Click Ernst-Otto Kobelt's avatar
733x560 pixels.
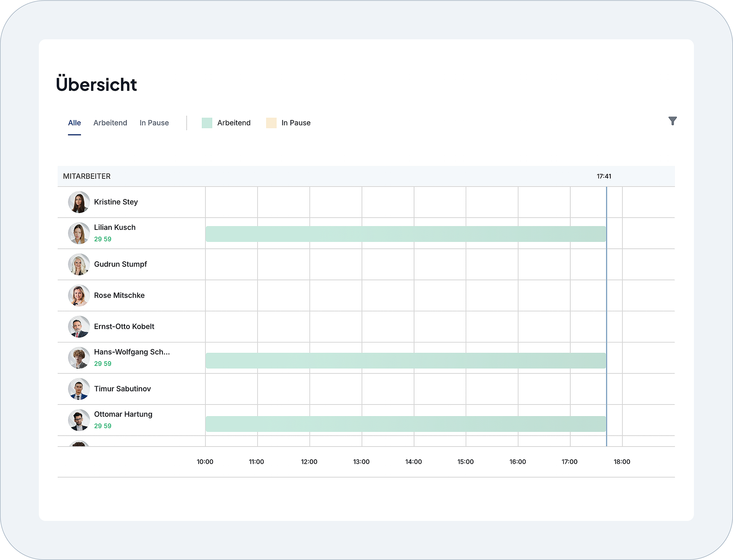click(x=79, y=326)
